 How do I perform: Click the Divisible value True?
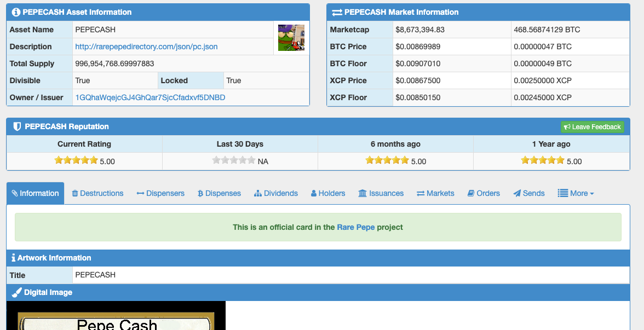pos(83,80)
